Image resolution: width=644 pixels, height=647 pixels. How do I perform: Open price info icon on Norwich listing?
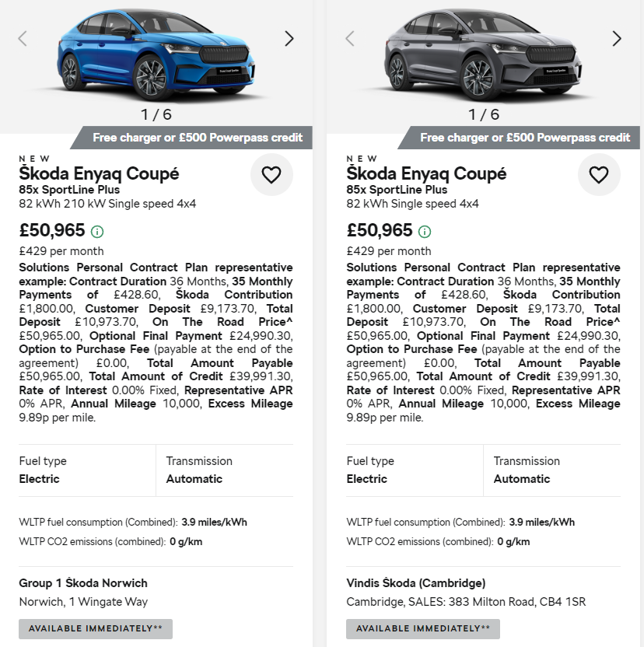click(x=97, y=232)
